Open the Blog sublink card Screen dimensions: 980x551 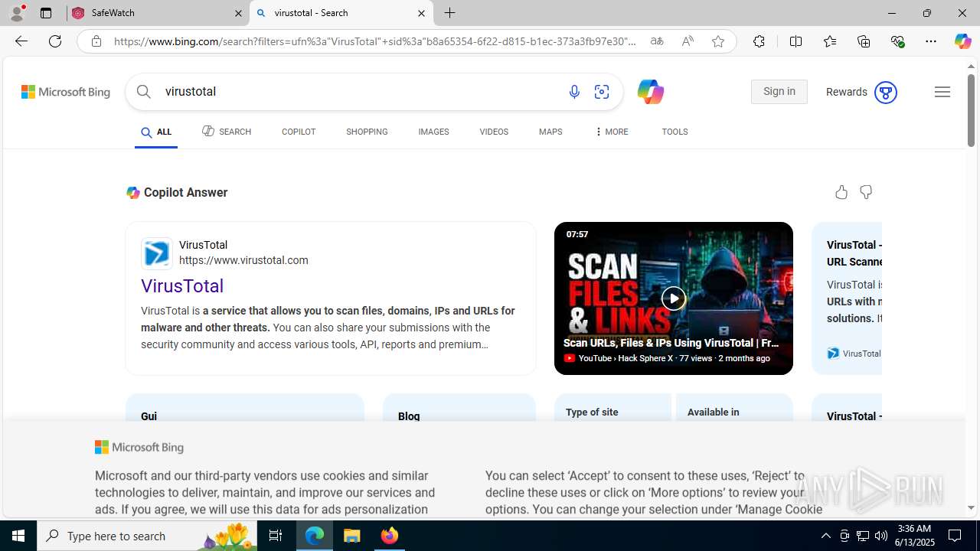coord(459,407)
